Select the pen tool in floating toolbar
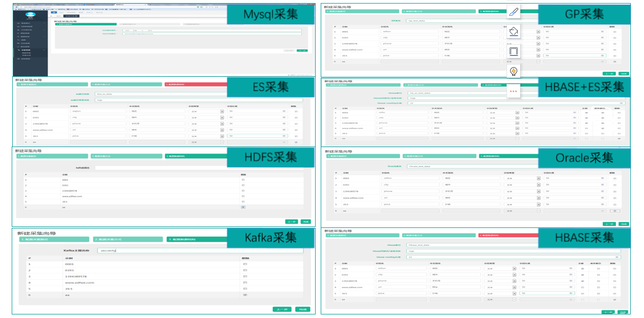The image size is (644, 318). tap(514, 12)
